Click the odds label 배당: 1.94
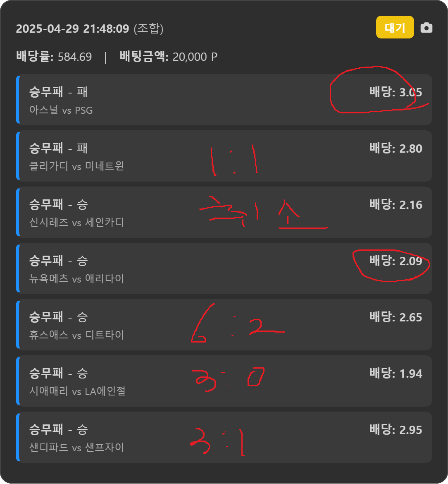Screen dimensions: 448x484 [x=396, y=374]
